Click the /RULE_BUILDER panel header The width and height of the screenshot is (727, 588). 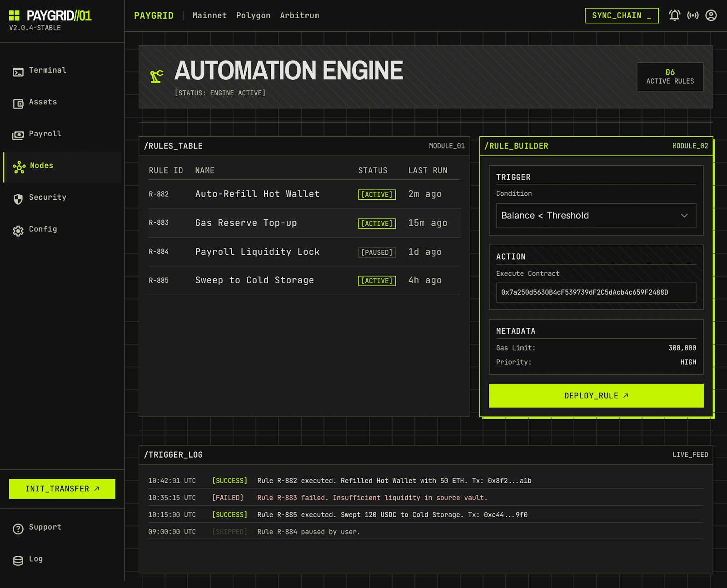(596, 146)
